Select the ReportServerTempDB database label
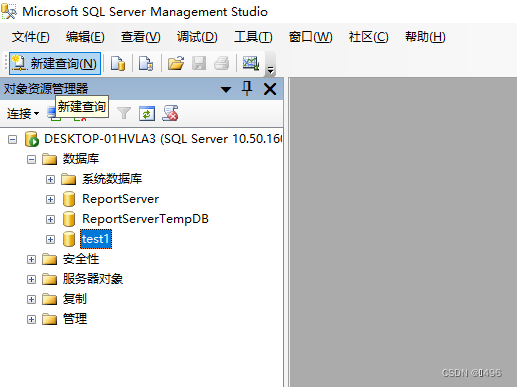Viewport: 517px width, 387px height. 145,219
